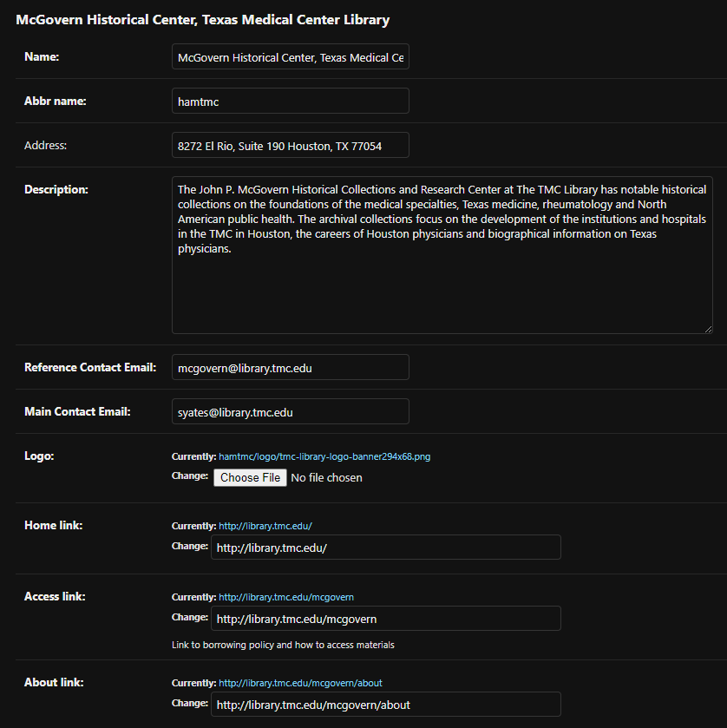The width and height of the screenshot is (727, 728).
Task: Click the Main Contact Email label
Action: coord(77,412)
